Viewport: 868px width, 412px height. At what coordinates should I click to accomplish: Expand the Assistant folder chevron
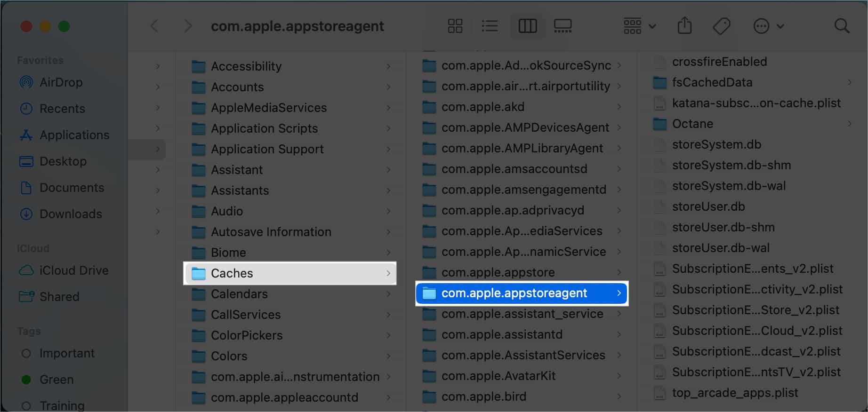(x=388, y=170)
